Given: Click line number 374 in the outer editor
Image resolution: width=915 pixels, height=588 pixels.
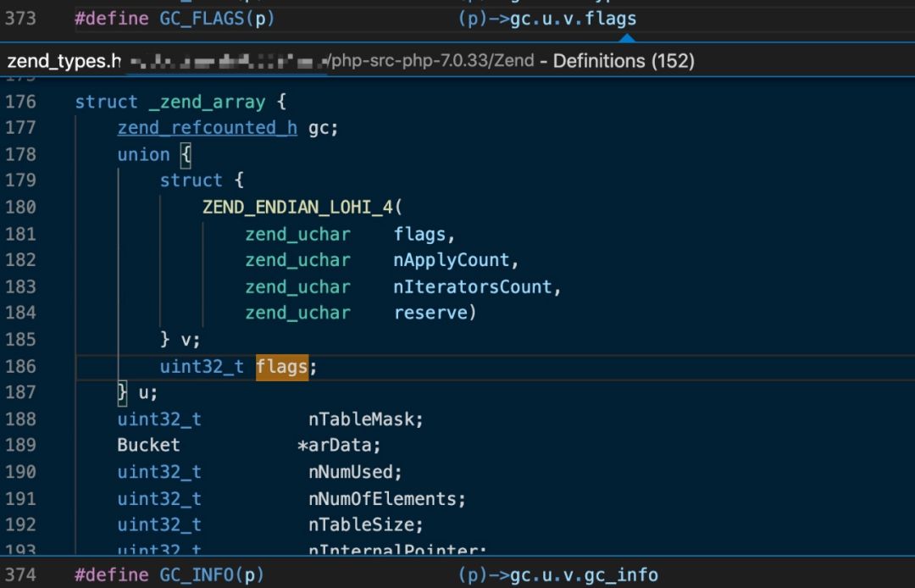Looking at the screenshot, I should click(20, 574).
